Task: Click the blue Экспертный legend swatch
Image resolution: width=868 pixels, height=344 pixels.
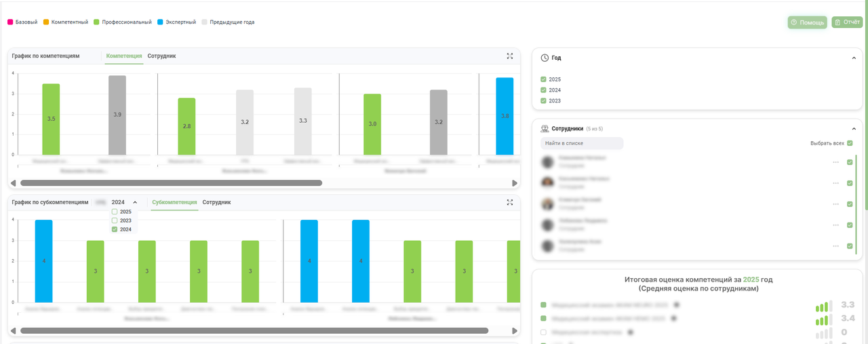Action: point(160,22)
